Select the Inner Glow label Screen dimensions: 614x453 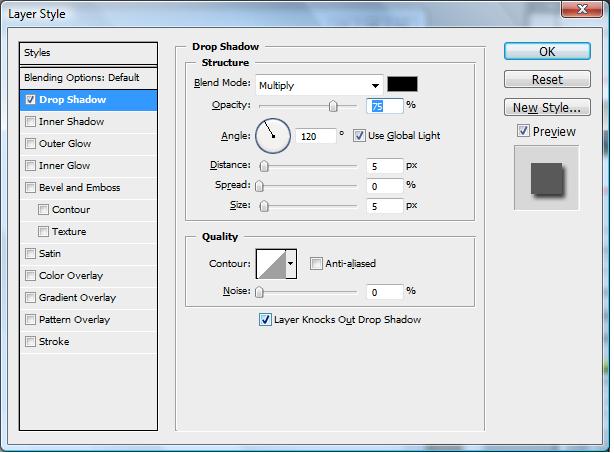point(65,166)
